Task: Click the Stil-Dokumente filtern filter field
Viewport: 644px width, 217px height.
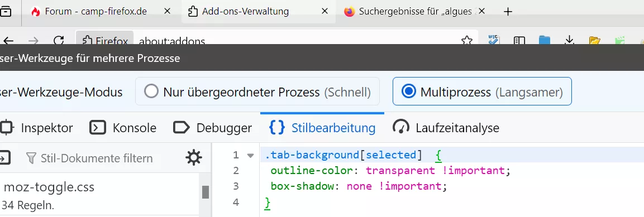Action: click(97, 158)
